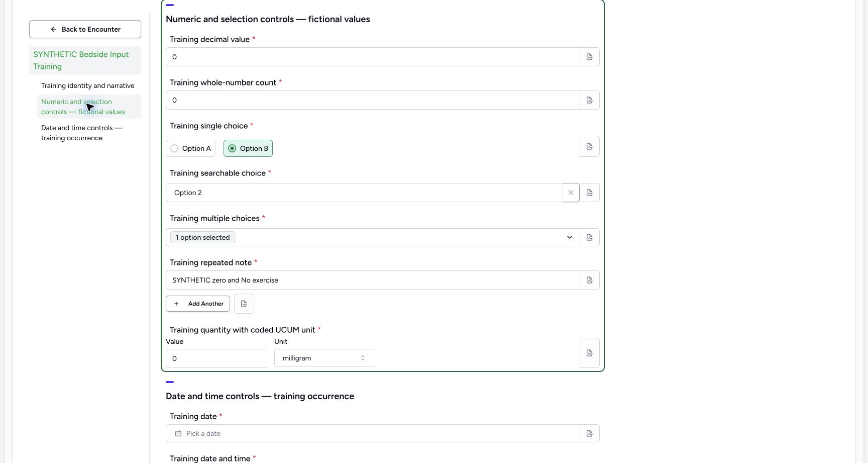Click Back to Encounter button

(85, 29)
